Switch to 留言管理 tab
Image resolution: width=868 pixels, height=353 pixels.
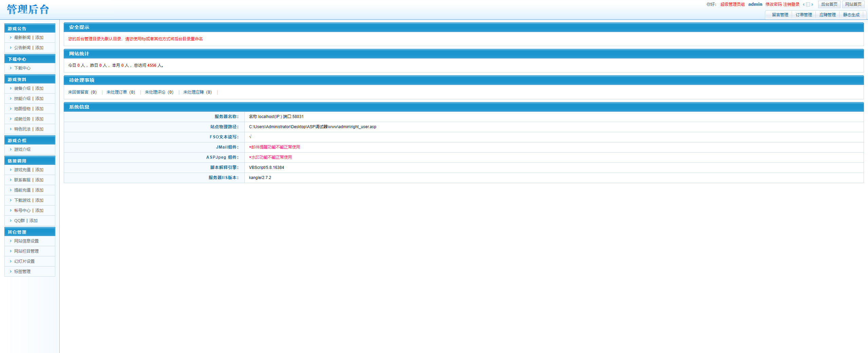tap(780, 15)
